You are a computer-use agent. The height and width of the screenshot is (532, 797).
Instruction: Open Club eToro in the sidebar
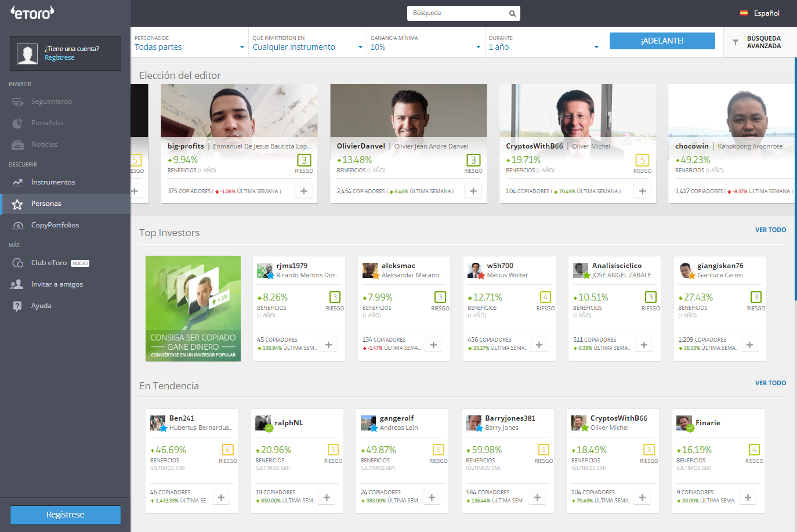(x=65, y=263)
